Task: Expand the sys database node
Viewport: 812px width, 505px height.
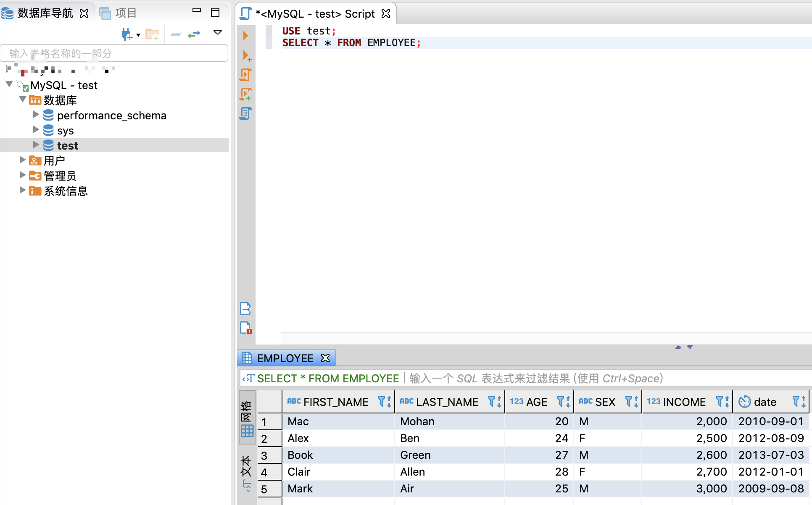Action: pyautogui.click(x=36, y=129)
